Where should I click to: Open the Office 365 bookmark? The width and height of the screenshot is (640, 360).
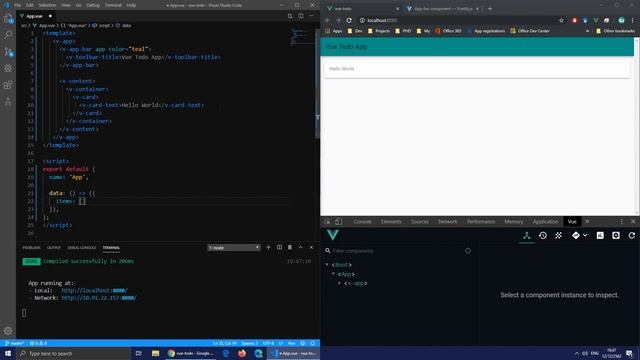coord(448,31)
